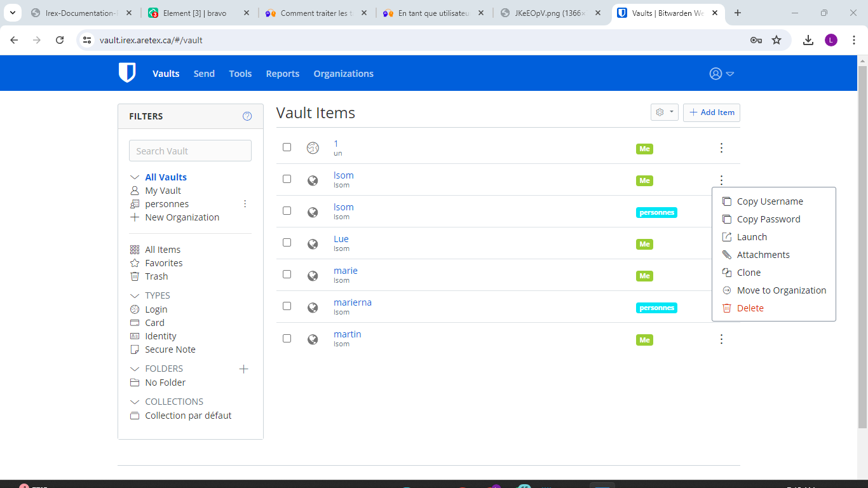Select the checkbox for martin
This screenshot has width=868, height=488.
287,338
